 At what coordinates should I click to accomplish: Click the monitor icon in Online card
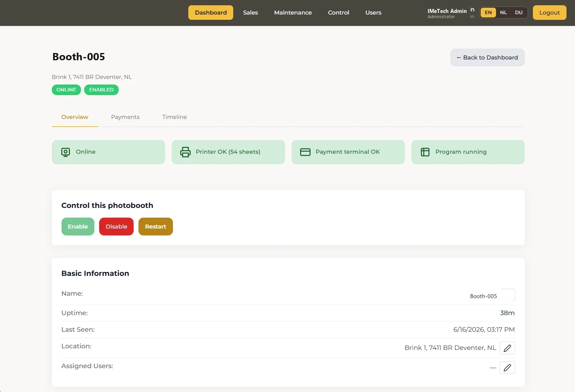click(66, 152)
